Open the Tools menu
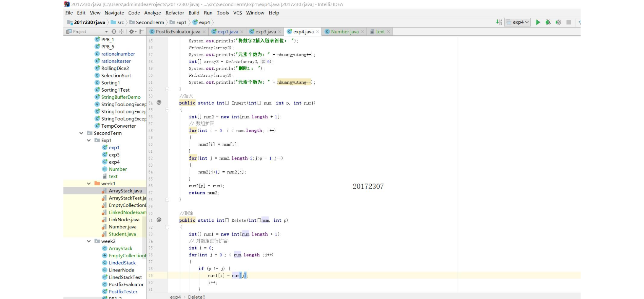644x299 pixels. pos(223,13)
